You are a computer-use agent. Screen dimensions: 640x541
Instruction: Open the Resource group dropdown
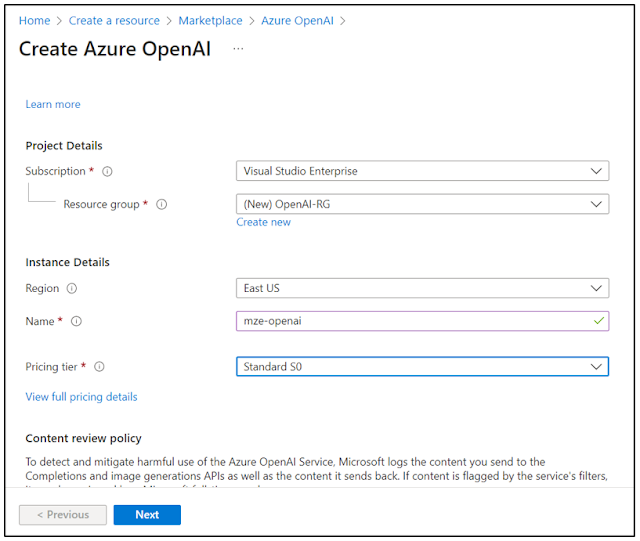pos(422,204)
